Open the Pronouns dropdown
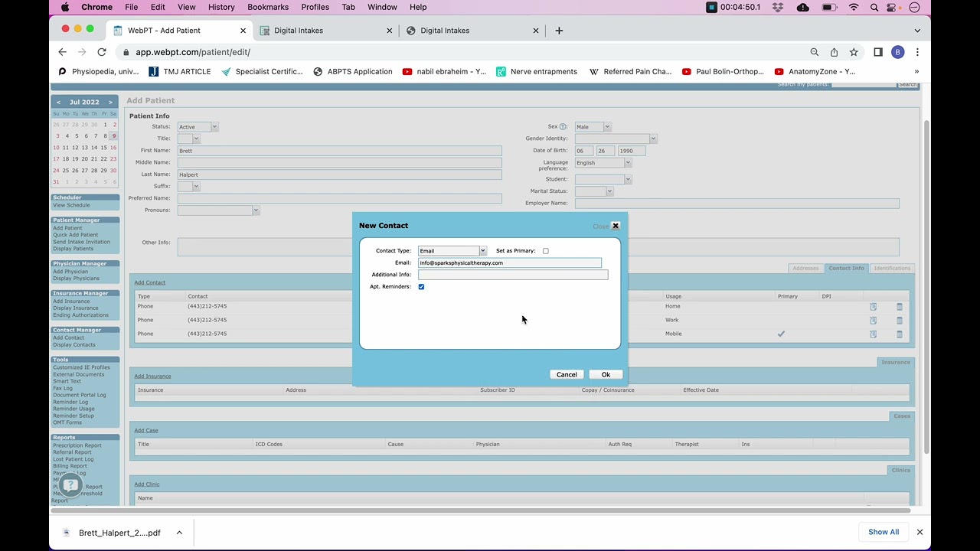Image resolution: width=980 pixels, height=551 pixels. 218,210
